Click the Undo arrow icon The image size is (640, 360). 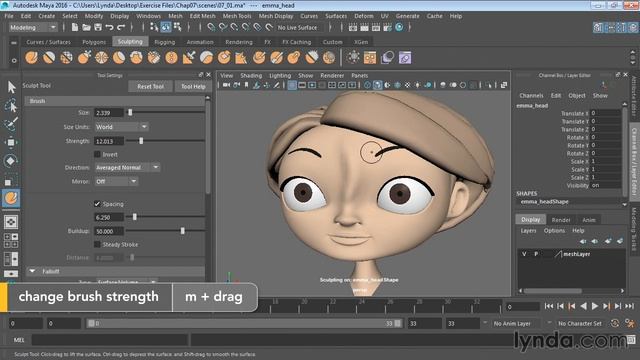[109, 27]
